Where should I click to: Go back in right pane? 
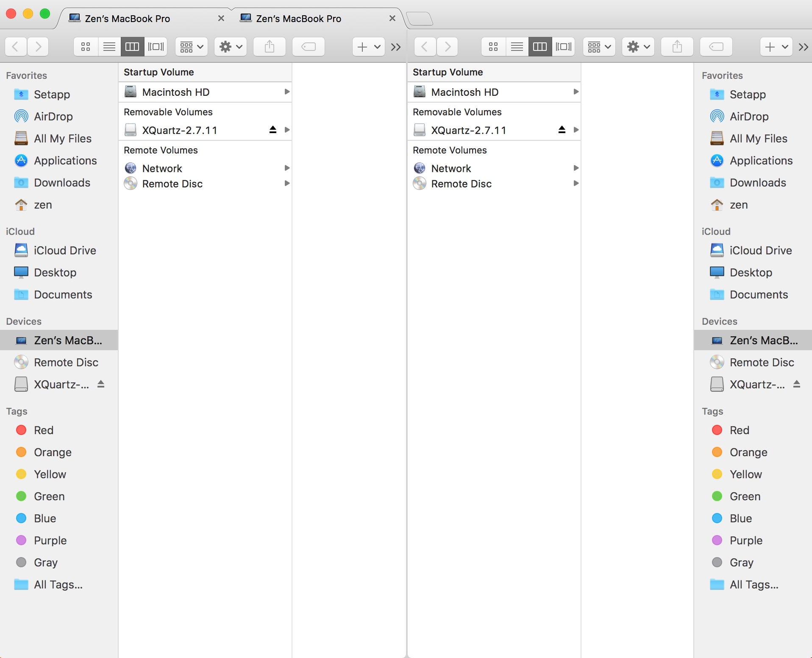click(x=425, y=47)
